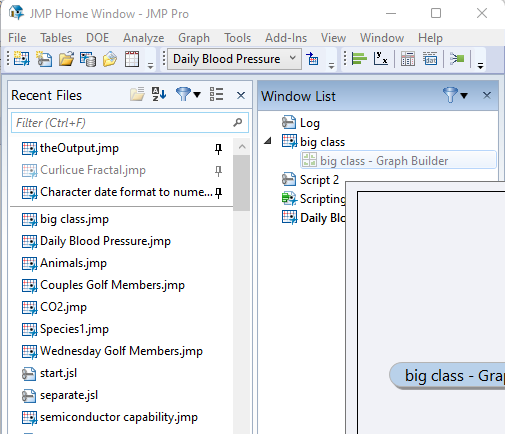Open Species1.jmp recent file
This screenshot has width=505, height=434.
pos(74,329)
